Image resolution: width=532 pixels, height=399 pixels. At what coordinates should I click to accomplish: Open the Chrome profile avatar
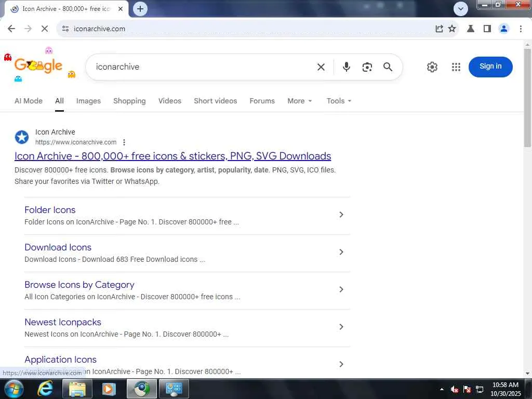click(504, 29)
